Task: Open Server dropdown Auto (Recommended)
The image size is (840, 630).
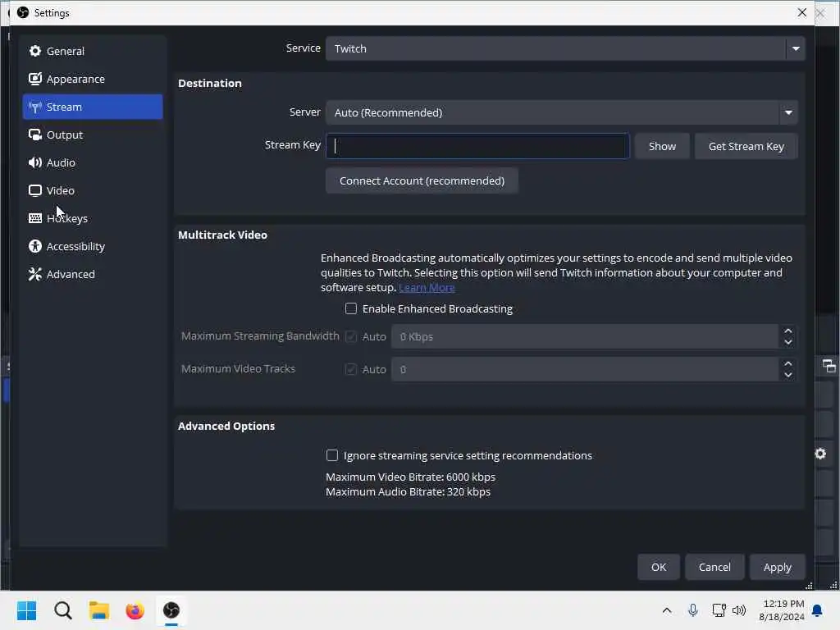Action: tap(561, 112)
